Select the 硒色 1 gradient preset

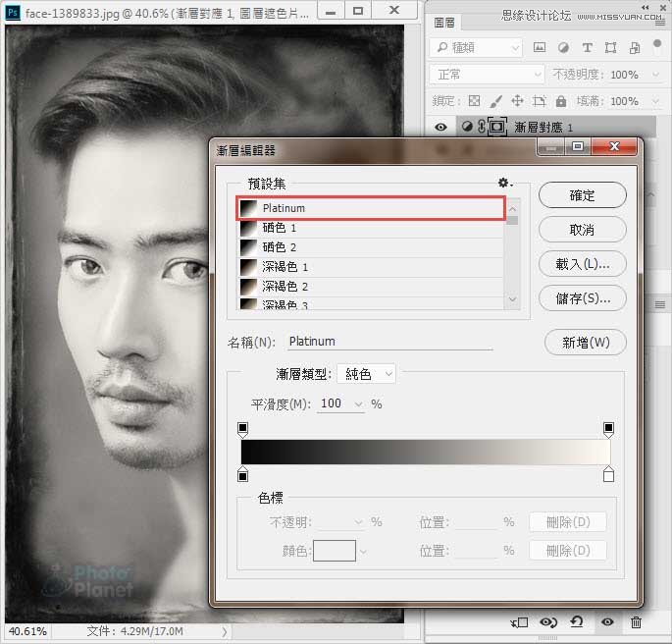pos(371,228)
